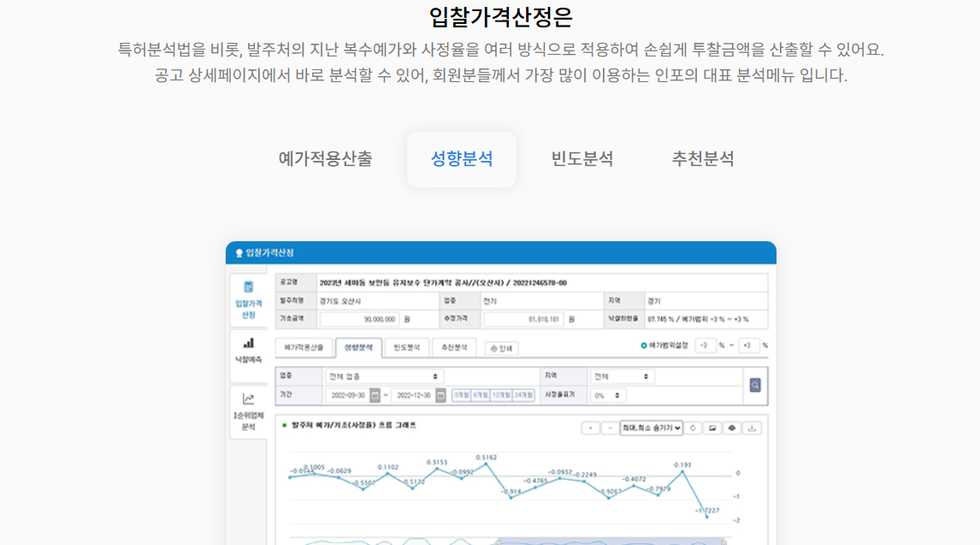This screenshot has width=980, height=545.
Task: Open the 전체 업종 dropdown
Action: [x=384, y=376]
